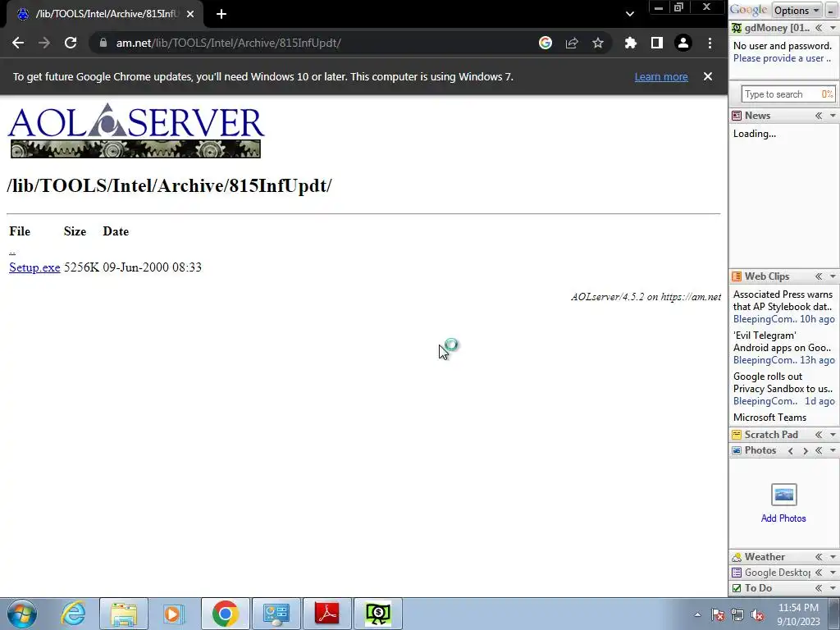The height and width of the screenshot is (630, 840).
Task: Open the sidebar Options dropdown
Action: click(x=797, y=10)
